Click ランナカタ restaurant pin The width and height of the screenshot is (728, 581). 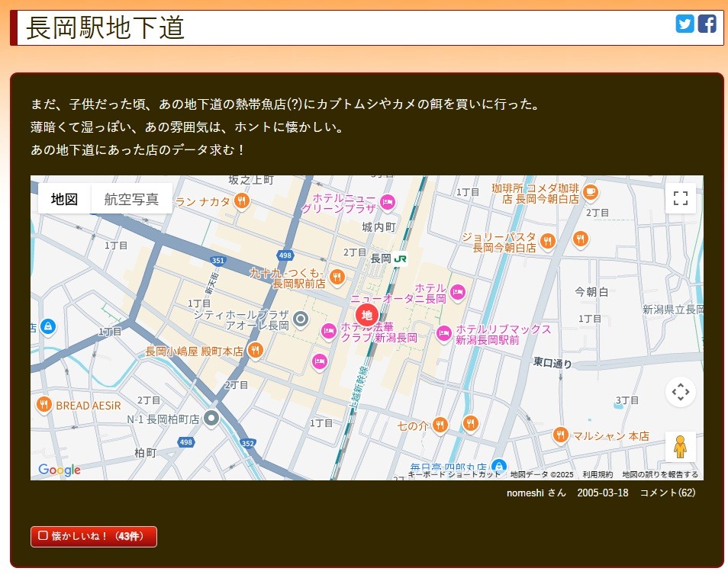(x=241, y=201)
